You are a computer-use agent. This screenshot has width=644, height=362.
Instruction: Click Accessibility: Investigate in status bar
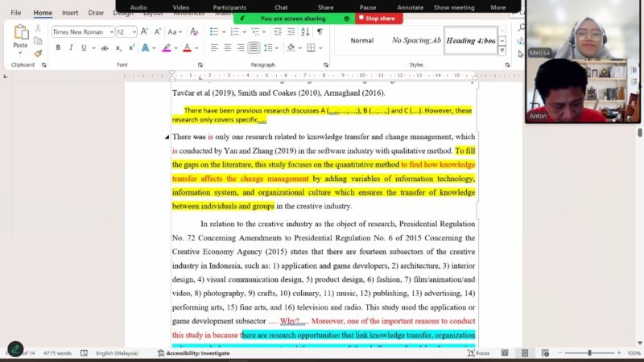[193, 353]
